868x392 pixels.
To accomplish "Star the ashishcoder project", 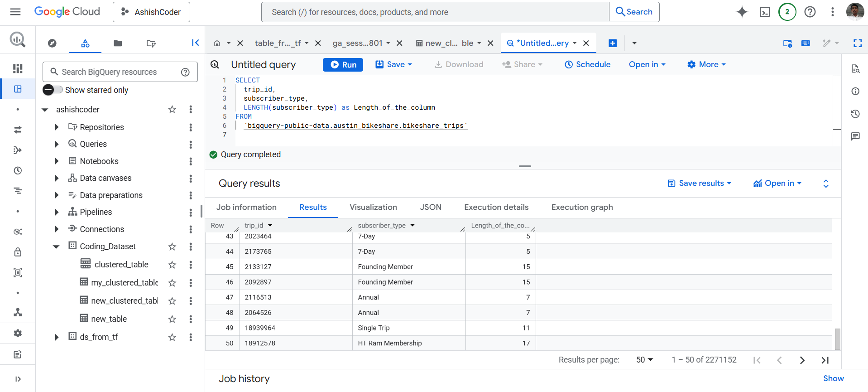I will pos(172,109).
